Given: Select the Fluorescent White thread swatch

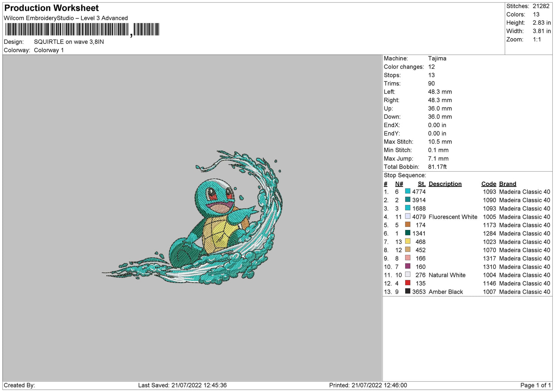Looking at the screenshot, I should pyautogui.click(x=408, y=217).
